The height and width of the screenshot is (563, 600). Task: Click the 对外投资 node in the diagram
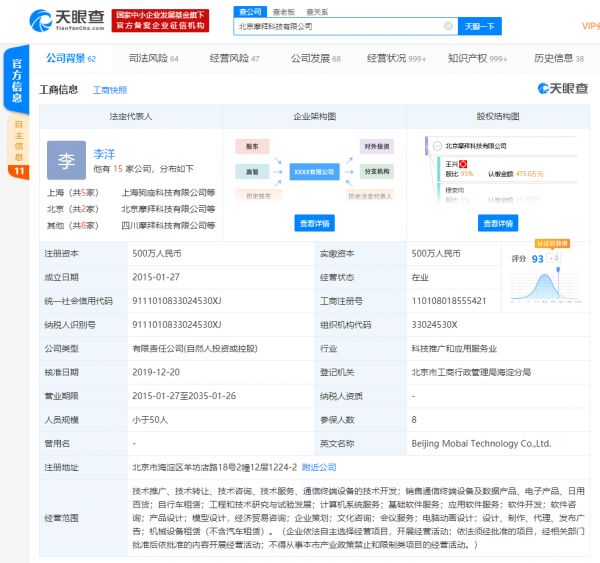click(375, 147)
